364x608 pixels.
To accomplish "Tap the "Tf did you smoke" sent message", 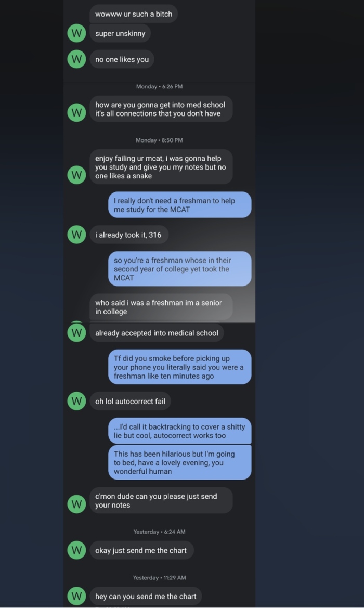I will [x=179, y=367].
